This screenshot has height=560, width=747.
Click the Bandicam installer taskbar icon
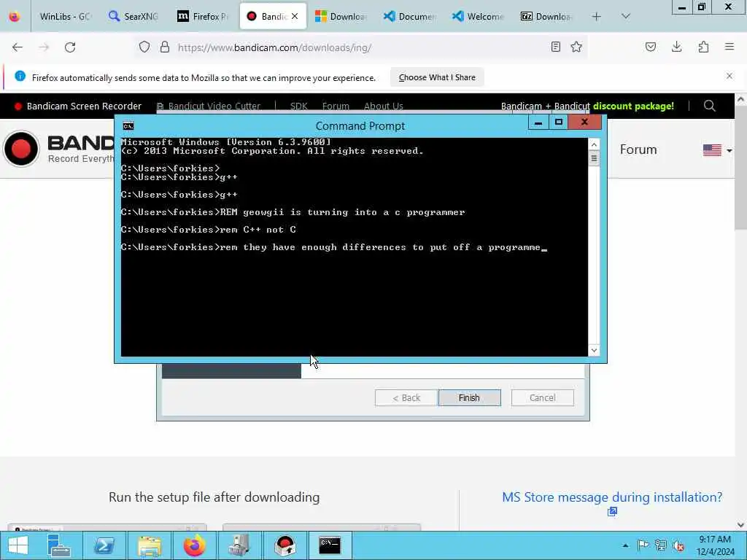pyautogui.click(x=285, y=545)
